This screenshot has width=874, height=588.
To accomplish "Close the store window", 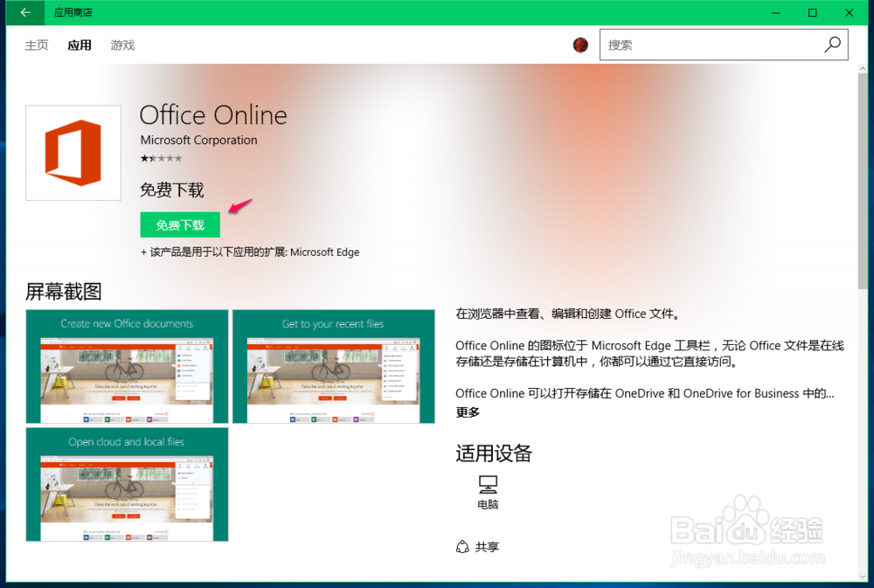I will [849, 12].
